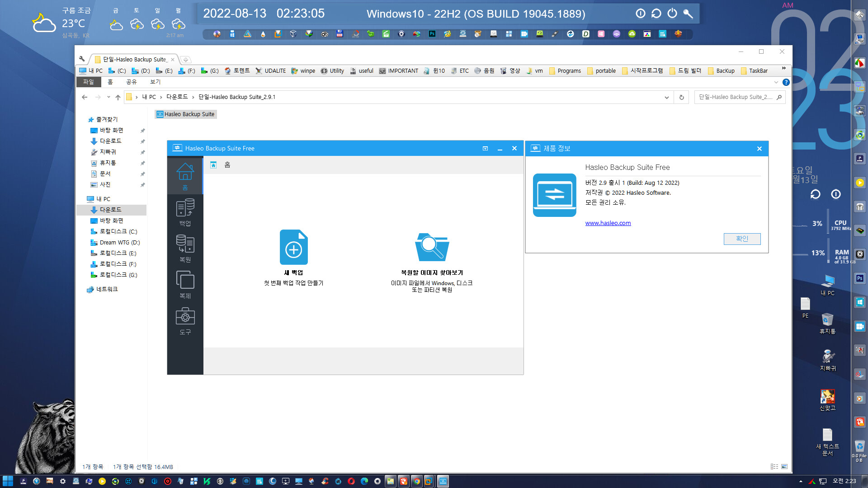Open the www.hasleo.com link
This screenshot has height=488, width=868.
coord(608,223)
